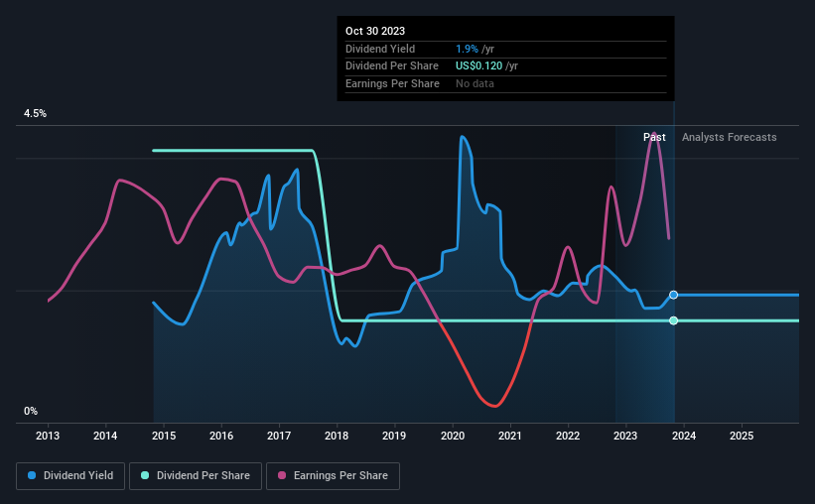Click the 2014 x-axis label
815x504 pixels.
pos(105,436)
